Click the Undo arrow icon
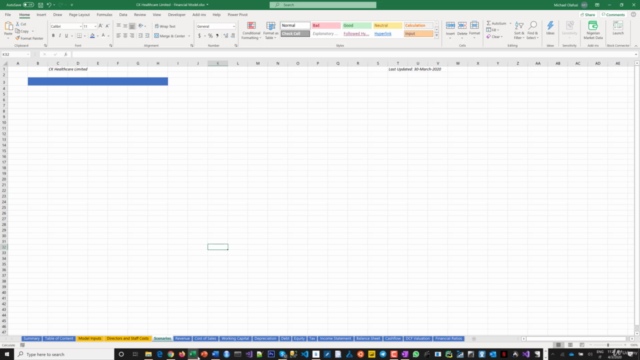Viewport: 640px width, 360px height. click(x=49, y=5)
